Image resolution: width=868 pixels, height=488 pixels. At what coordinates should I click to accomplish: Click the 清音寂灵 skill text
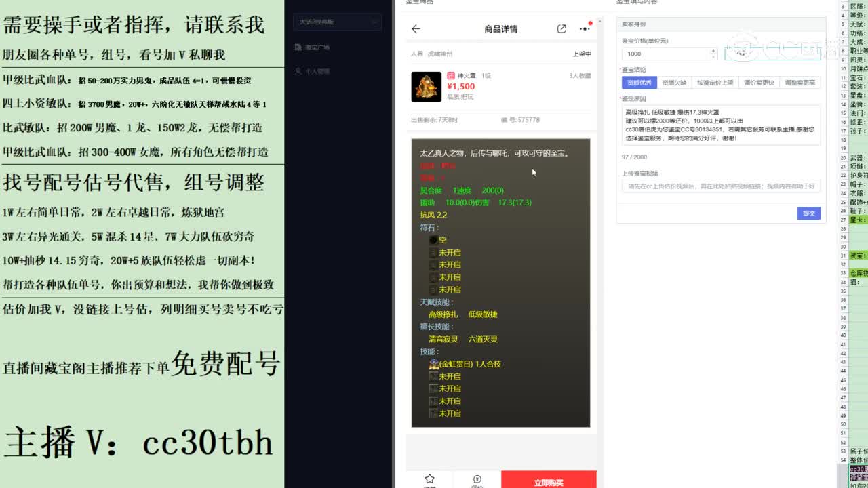[443, 339]
